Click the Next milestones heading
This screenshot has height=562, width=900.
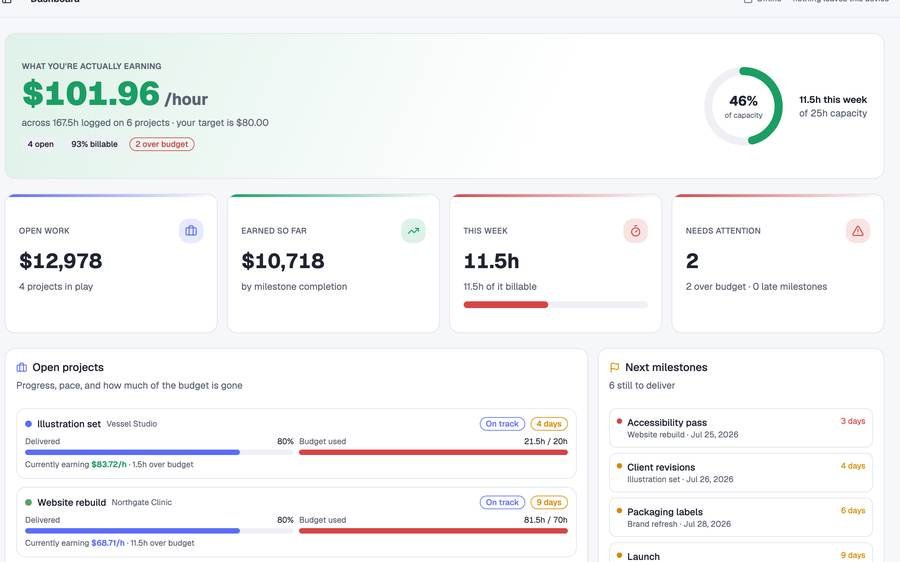[666, 367]
